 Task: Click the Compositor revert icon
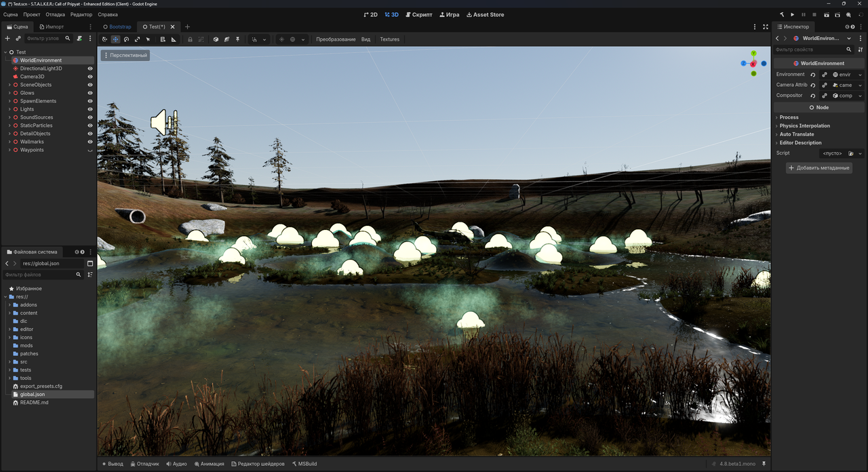tap(813, 96)
